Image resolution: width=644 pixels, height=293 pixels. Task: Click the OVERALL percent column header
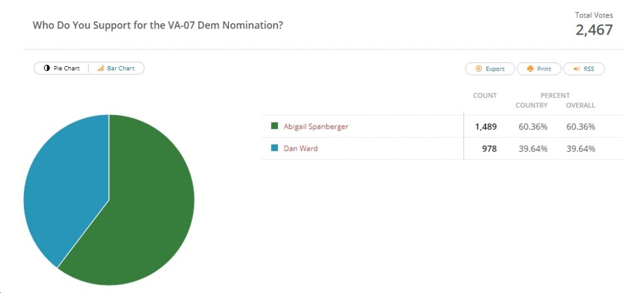tap(580, 106)
